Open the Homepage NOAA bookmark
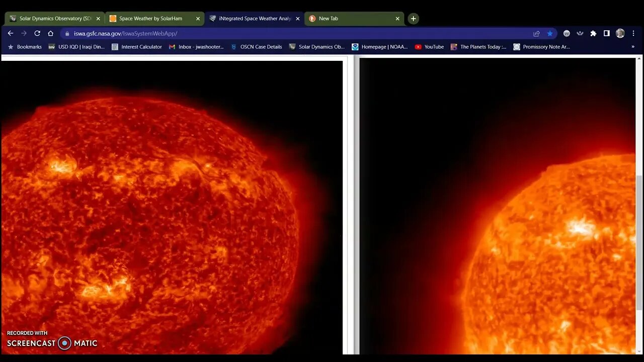This screenshot has height=362, width=644. pyautogui.click(x=380, y=47)
